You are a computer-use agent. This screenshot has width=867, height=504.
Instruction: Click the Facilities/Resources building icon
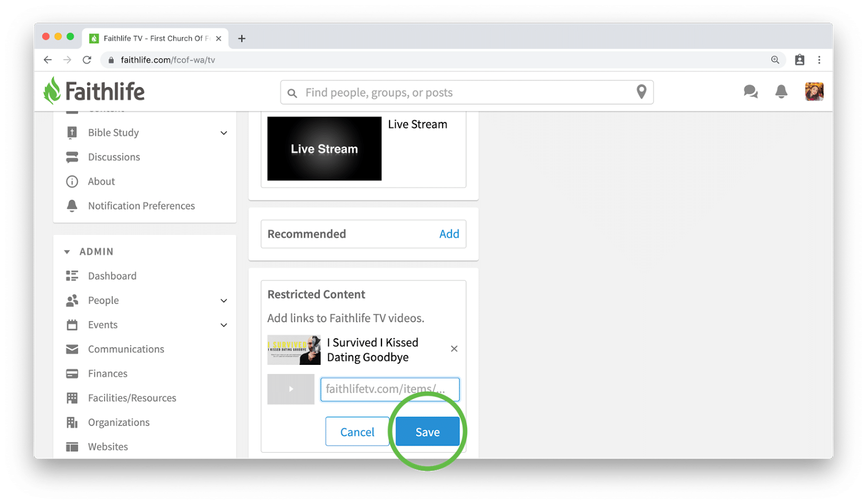pyautogui.click(x=72, y=398)
